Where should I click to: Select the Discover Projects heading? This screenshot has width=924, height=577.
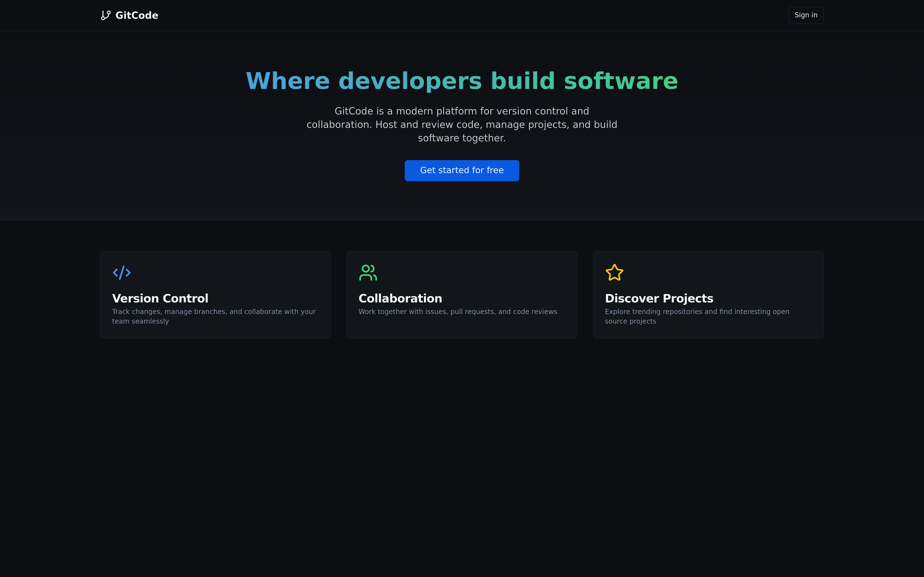tap(659, 298)
